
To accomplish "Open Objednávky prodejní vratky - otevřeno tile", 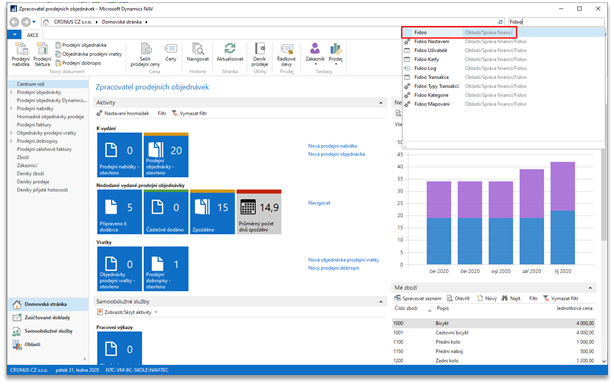I will pos(119,269).
